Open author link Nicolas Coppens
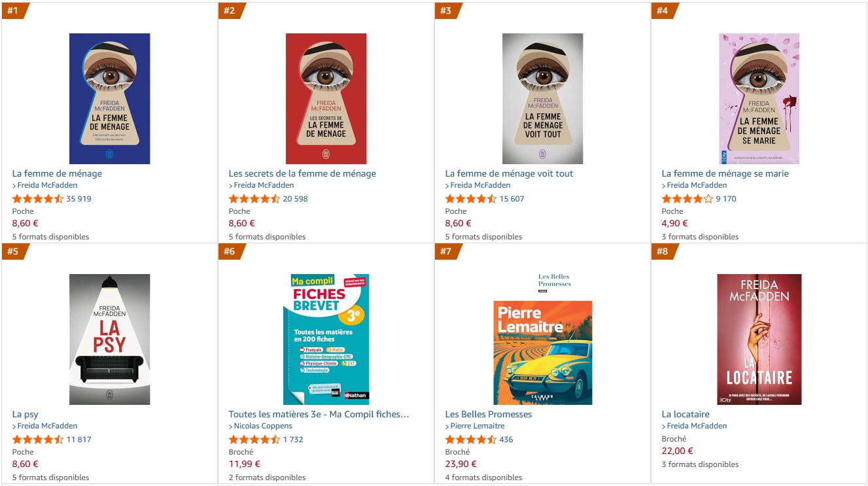This screenshot has height=486, width=868. point(263,426)
